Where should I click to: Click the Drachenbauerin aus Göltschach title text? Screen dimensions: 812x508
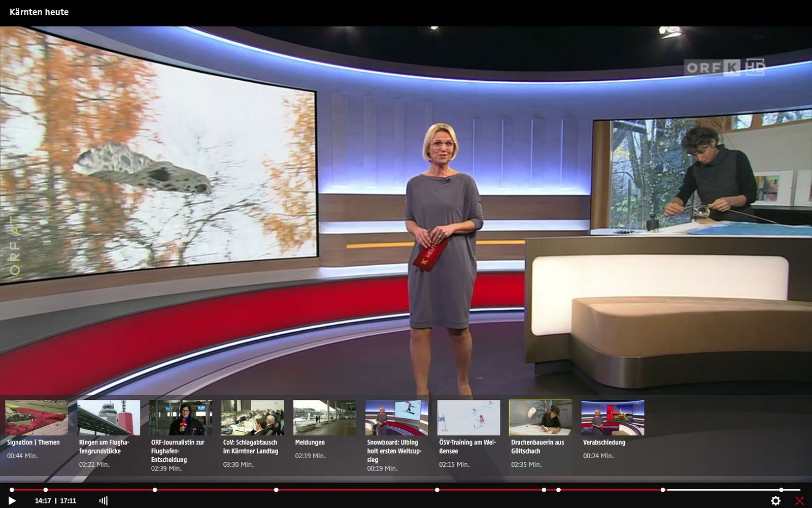537,447
